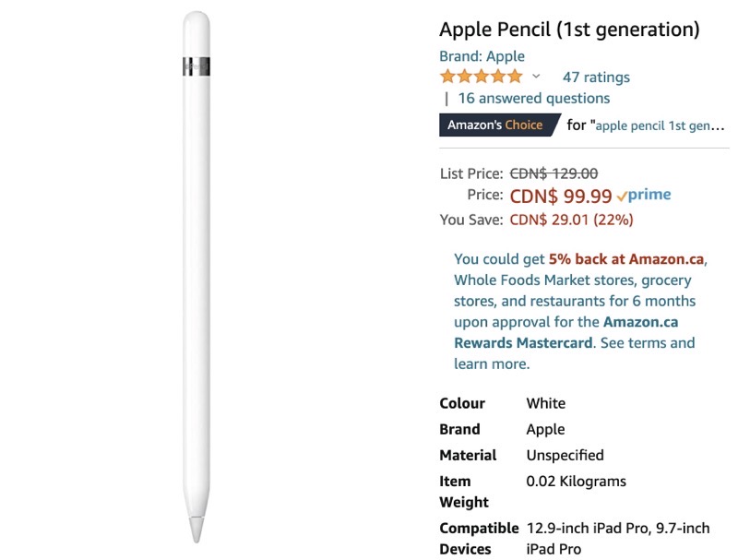Image resolution: width=738 pixels, height=560 pixels.
Task: Click the silver band on the Apple Pencil
Action: pos(196,66)
